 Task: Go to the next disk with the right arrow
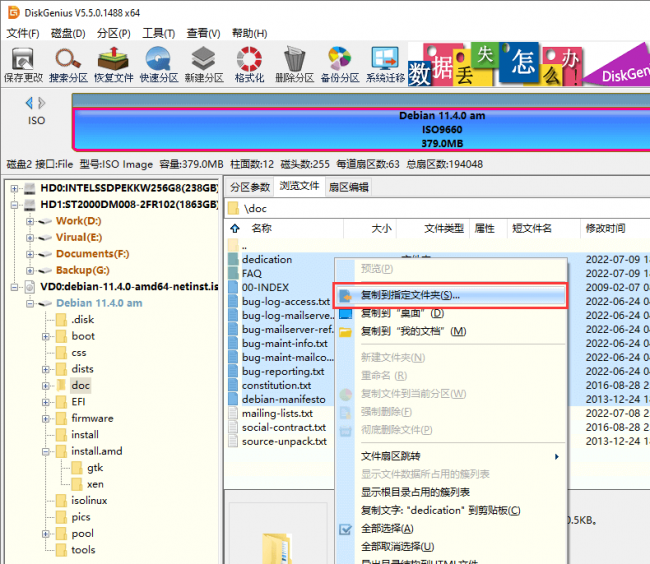[42, 103]
